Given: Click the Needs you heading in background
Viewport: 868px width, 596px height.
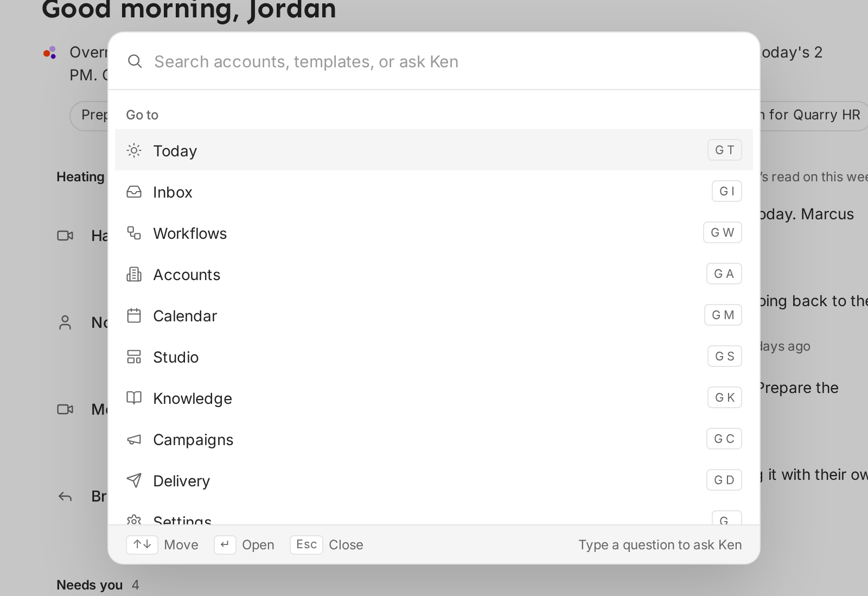Looking at the screenshot, I should [90, 585].
